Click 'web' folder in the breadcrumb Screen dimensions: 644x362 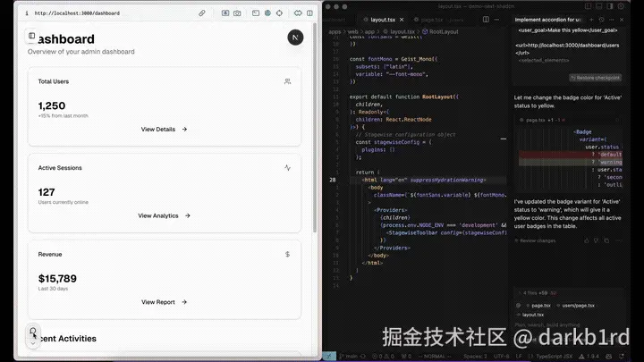[x=352, y=31]
